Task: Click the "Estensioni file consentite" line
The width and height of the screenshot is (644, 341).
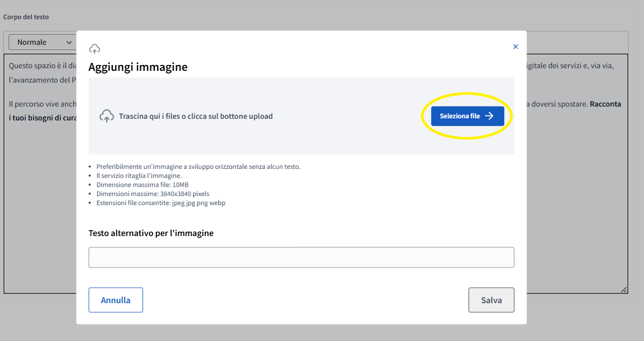Action: [x=161, y=203]
